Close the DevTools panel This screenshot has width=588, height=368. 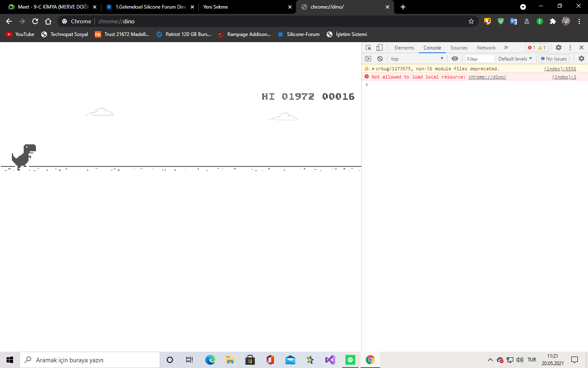[581, 48]
